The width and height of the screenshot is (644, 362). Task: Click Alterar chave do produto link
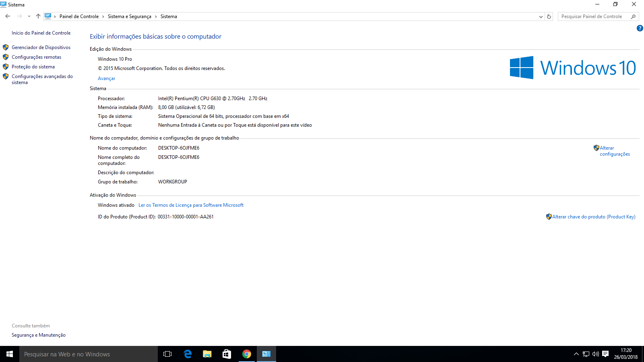coord(594,217)
